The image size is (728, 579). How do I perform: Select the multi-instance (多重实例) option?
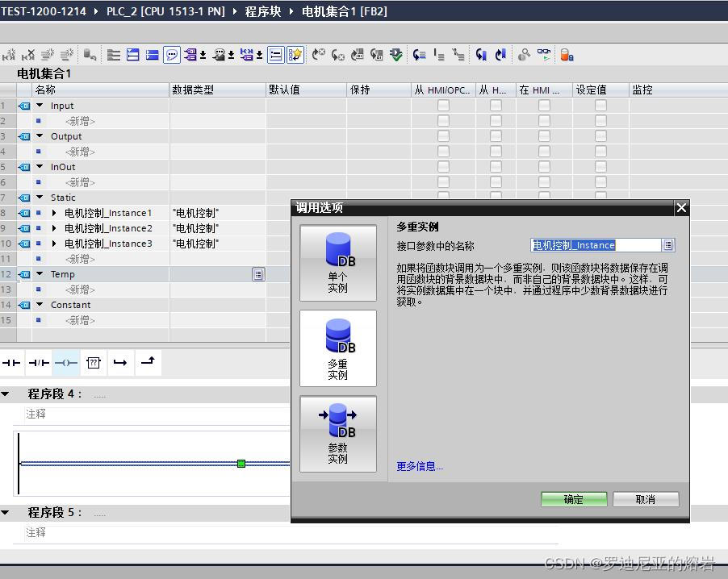coord(338,348)
